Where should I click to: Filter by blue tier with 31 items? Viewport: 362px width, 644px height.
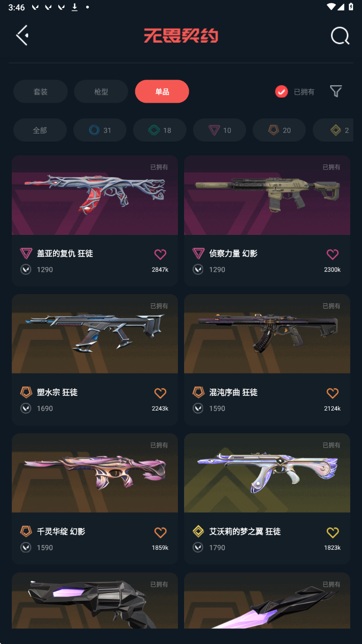tap(100, 130)
